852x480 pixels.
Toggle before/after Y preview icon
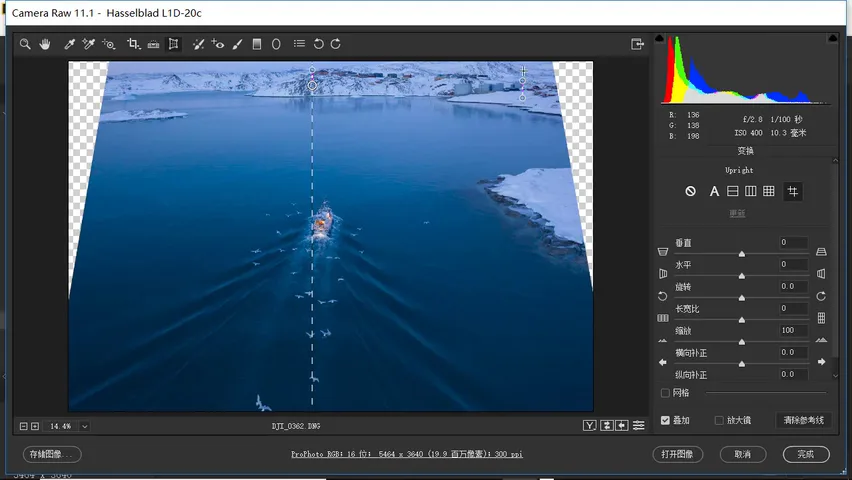pos(590,426)
